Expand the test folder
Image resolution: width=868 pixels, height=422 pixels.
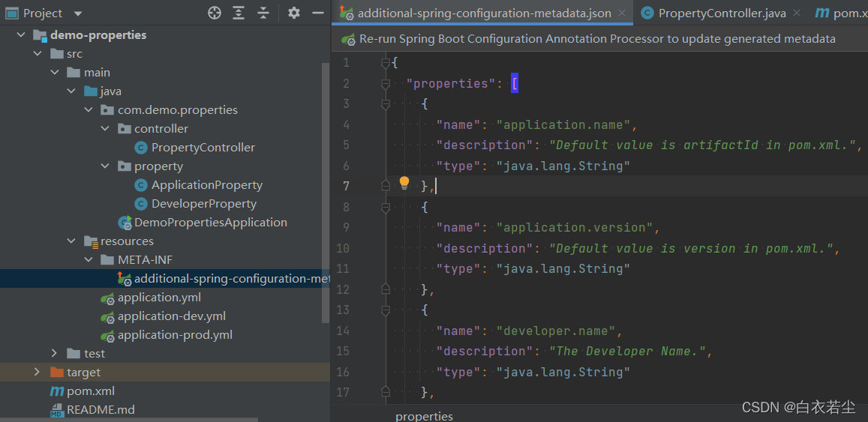point(54,354)
